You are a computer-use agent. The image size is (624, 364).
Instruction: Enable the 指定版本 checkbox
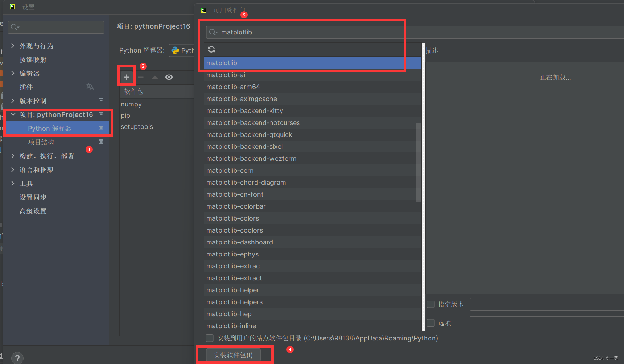pyautogui.click(x=430, y=304)
